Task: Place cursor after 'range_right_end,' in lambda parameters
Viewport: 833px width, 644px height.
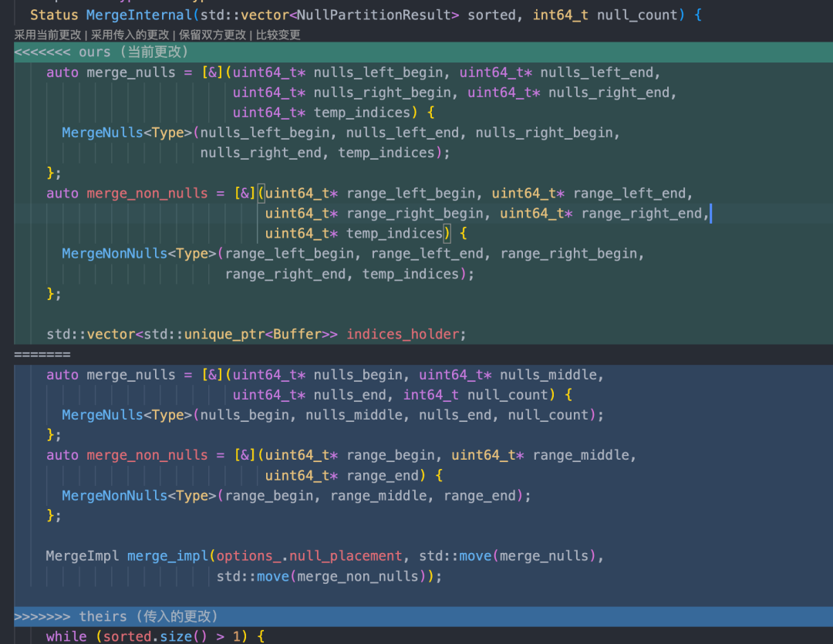Action: pyautogui.click(x=710, y=214)
